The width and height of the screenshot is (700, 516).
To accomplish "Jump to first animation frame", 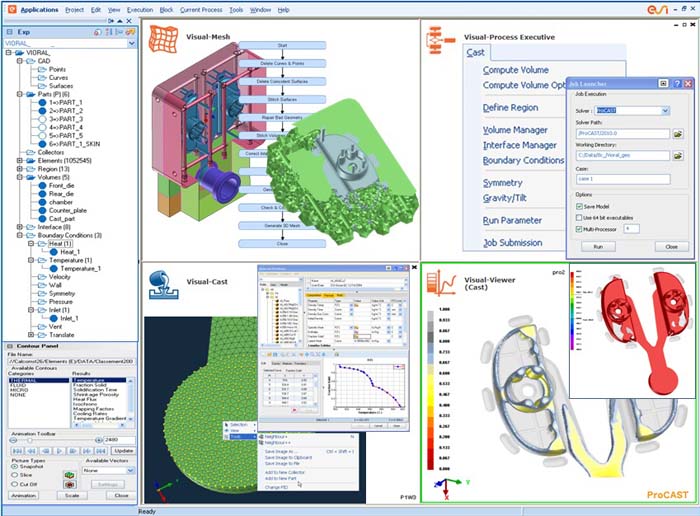I will (x=17, y=451).
